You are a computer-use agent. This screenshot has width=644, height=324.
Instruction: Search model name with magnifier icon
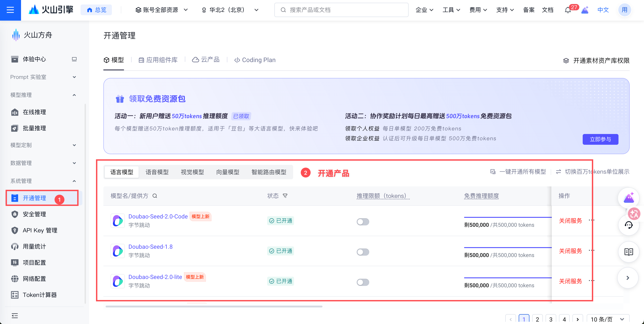(x=155, y=196)
